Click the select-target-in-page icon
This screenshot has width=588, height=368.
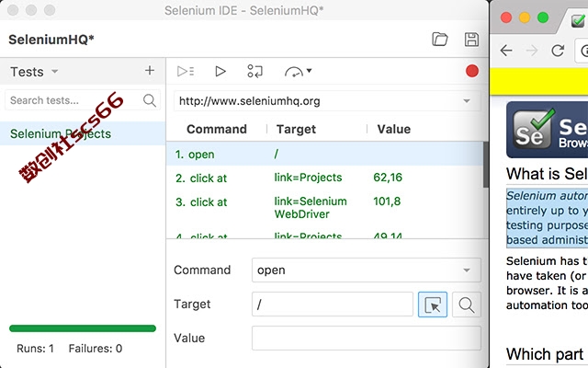(433, 305)
